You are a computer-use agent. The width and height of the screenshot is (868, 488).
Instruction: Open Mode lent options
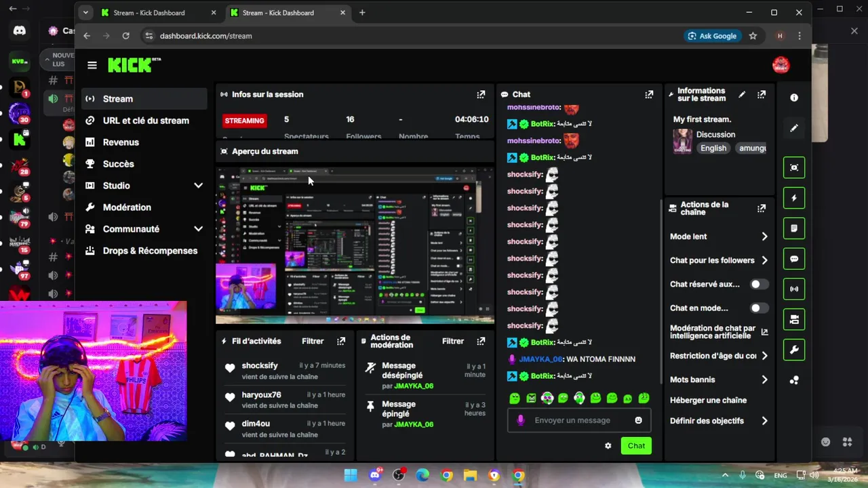[x=719, y=237]
